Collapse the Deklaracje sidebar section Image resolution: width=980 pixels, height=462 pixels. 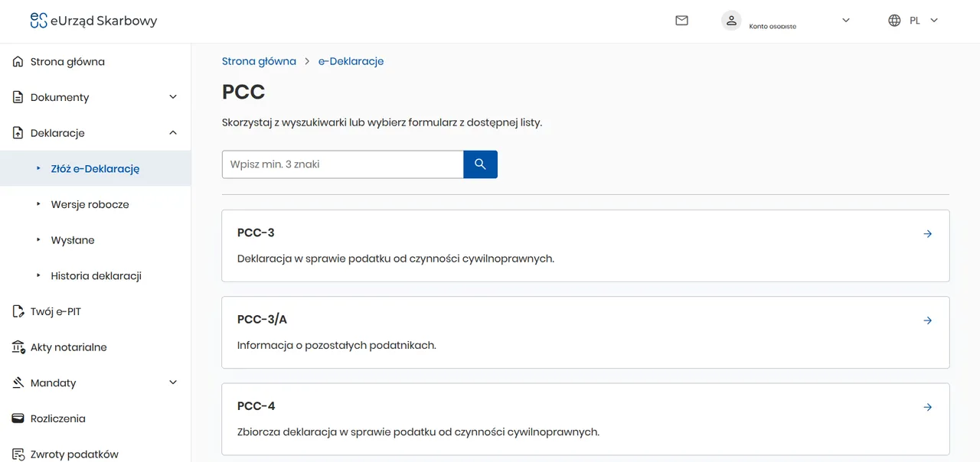[x=173, y=133]
